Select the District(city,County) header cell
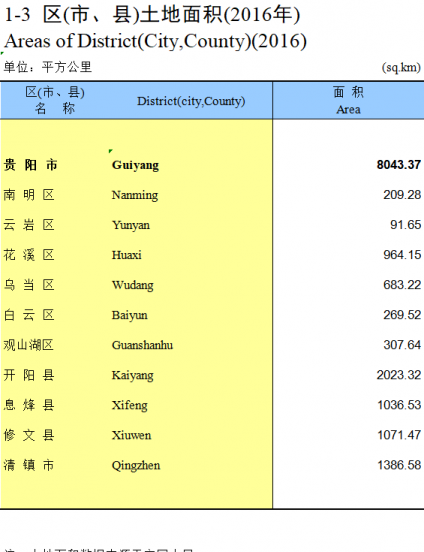 click(191, 101)
